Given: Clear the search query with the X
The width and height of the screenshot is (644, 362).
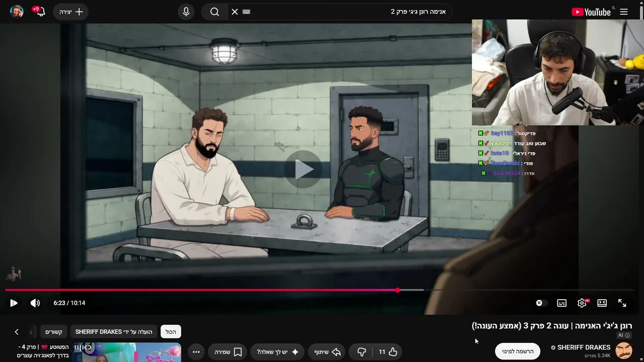Looking at the screenshot, I should (235, 12).
